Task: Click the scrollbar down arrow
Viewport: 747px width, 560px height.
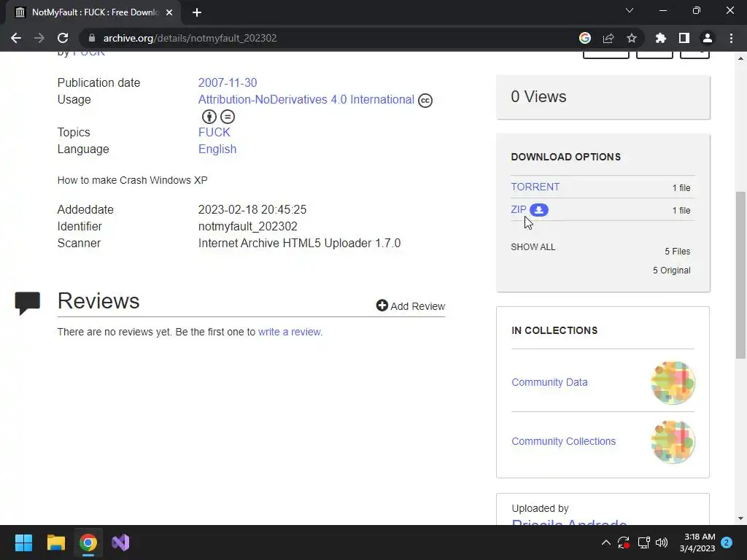Action: 740,518
